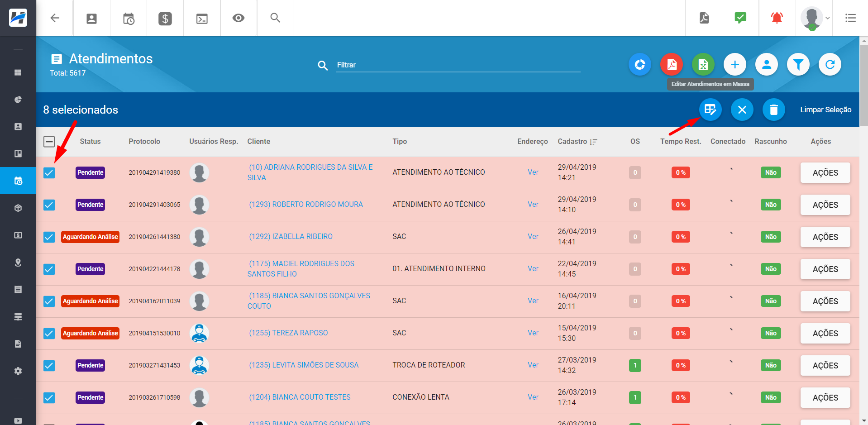Click green OS badge 1 in LEVITA row

(635, 365)
